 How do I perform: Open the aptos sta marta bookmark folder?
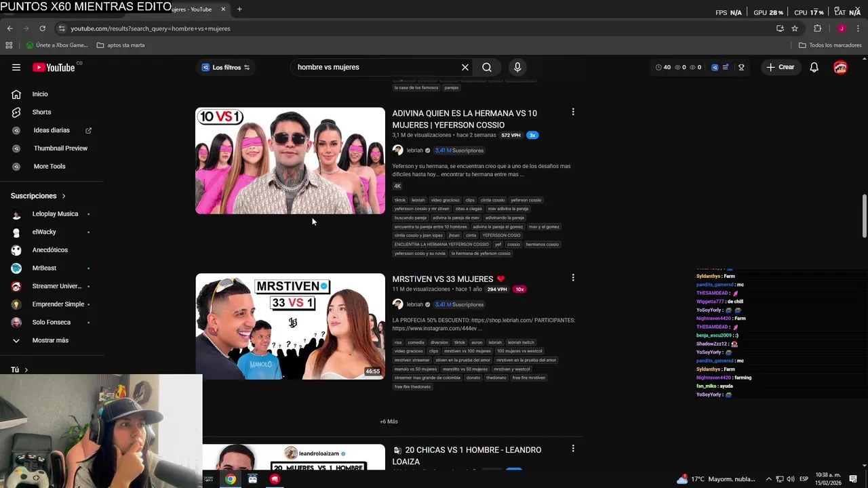tap(121, 45)
